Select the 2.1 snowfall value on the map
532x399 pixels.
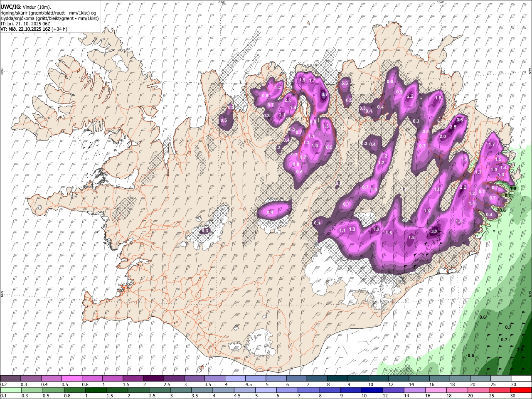(x=282, y=115)
